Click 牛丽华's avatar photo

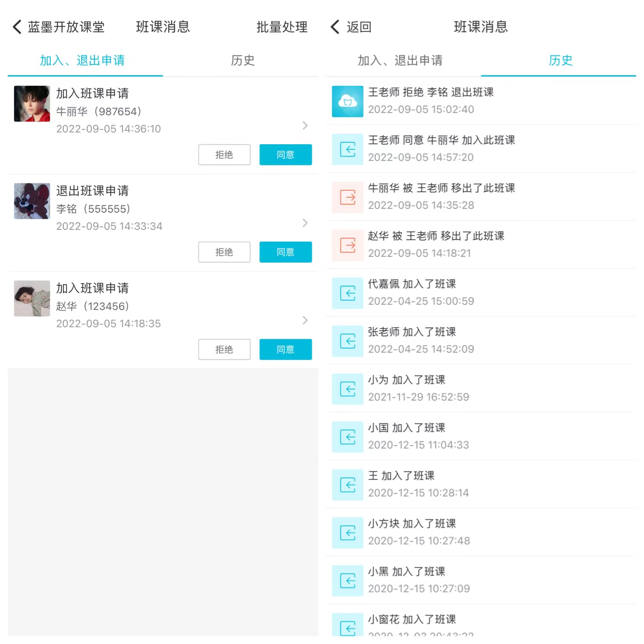coord(32,103)
